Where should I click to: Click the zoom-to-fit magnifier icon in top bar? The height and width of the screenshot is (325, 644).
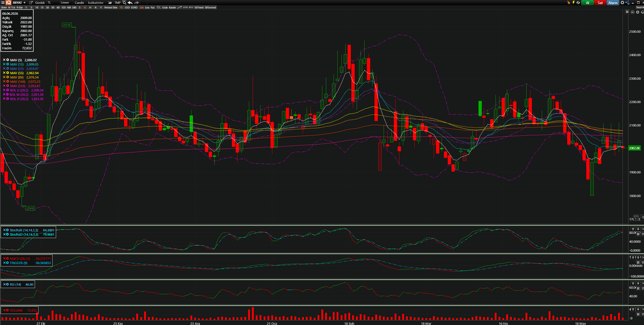pyautogui.click(x=124, y=3)
